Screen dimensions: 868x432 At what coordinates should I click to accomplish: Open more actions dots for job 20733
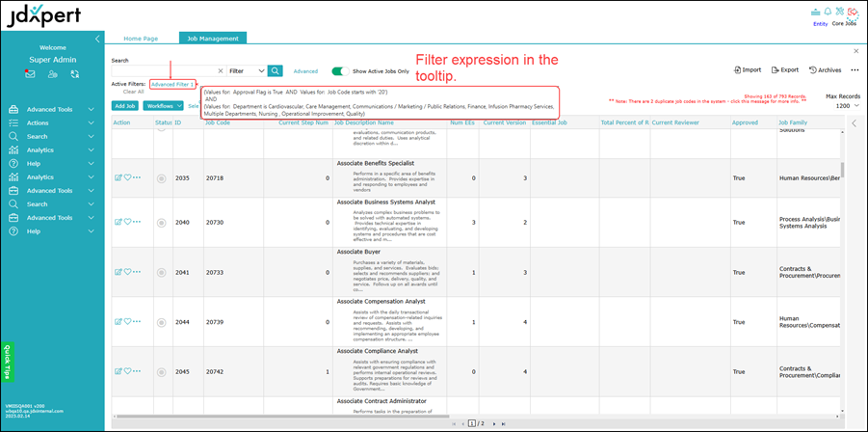[137, 272]
